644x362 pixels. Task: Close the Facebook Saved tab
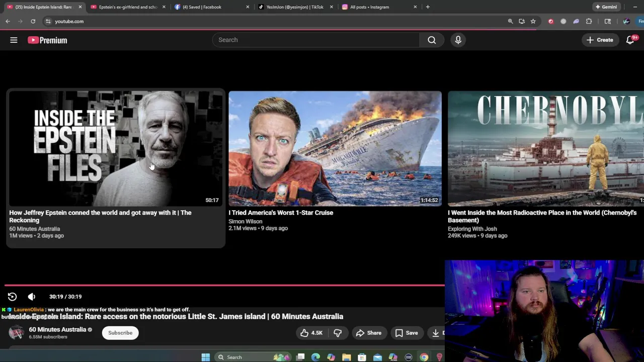pos(248,7)
